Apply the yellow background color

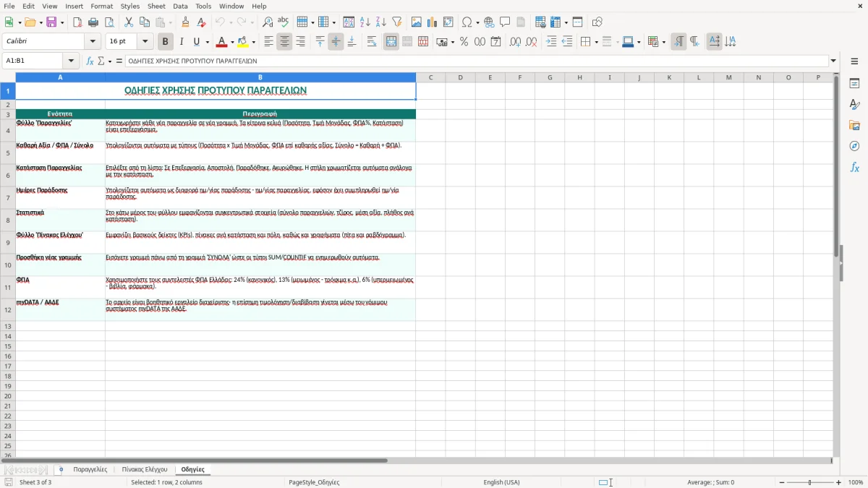[x=244, y=42]
